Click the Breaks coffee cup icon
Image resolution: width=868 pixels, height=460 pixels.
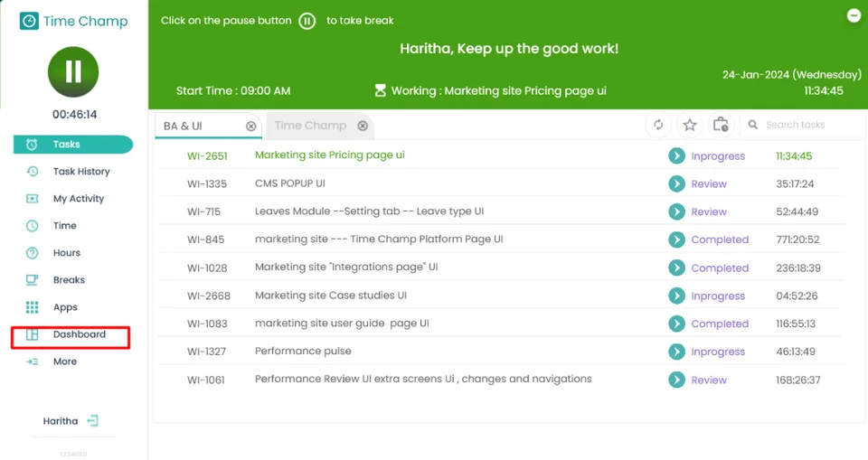(33, 280)
